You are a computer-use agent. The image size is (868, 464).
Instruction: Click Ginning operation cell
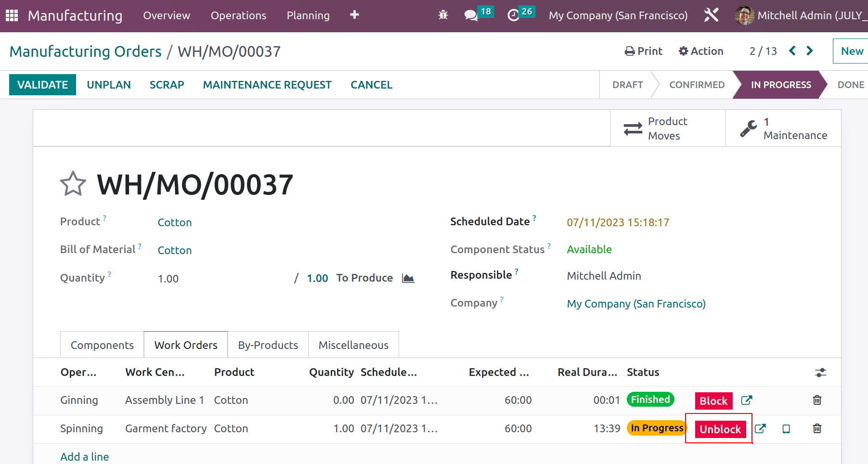click(79, 400)
